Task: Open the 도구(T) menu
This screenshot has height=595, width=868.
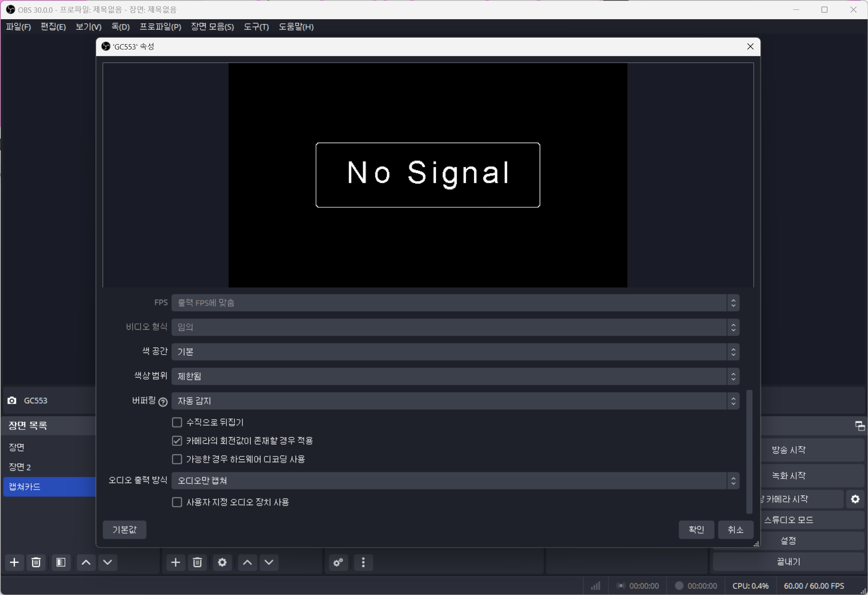Action: (x=256, y=27)
